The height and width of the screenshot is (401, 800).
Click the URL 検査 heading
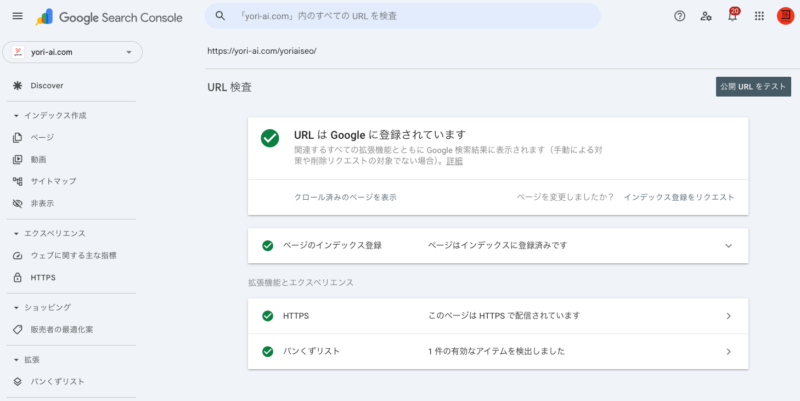tap(230, 87)
